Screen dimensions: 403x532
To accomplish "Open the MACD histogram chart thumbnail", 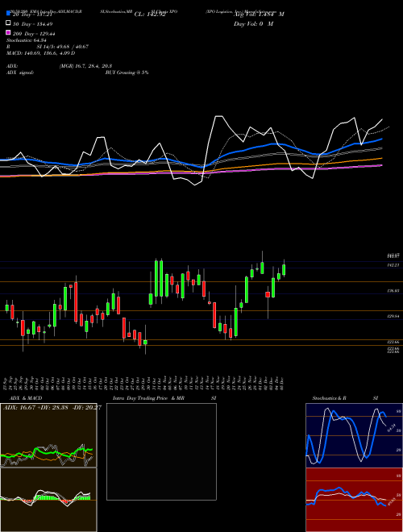I will [48, 500].
